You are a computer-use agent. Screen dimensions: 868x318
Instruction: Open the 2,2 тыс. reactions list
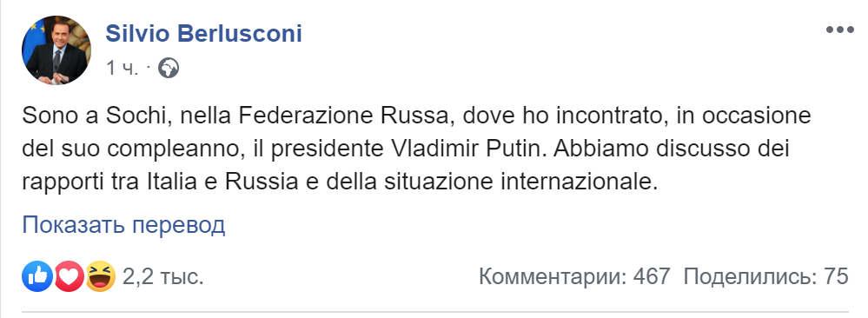tap(162, 276)
